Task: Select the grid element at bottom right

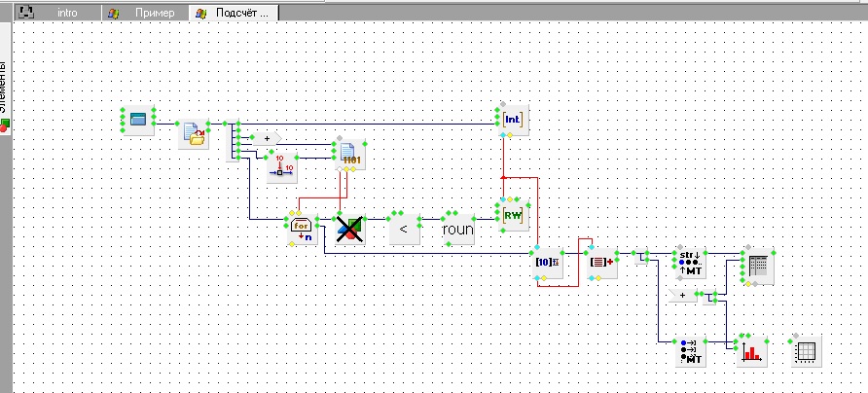Action: [808, 351]
